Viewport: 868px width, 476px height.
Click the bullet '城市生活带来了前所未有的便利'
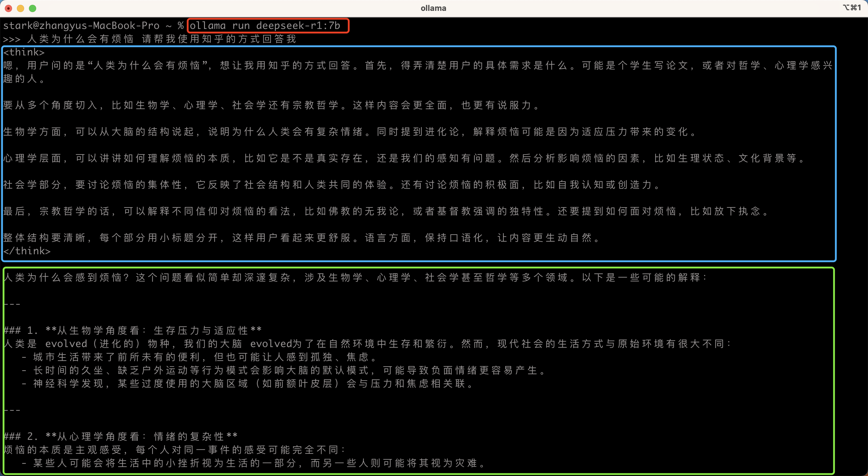(199, 357)
